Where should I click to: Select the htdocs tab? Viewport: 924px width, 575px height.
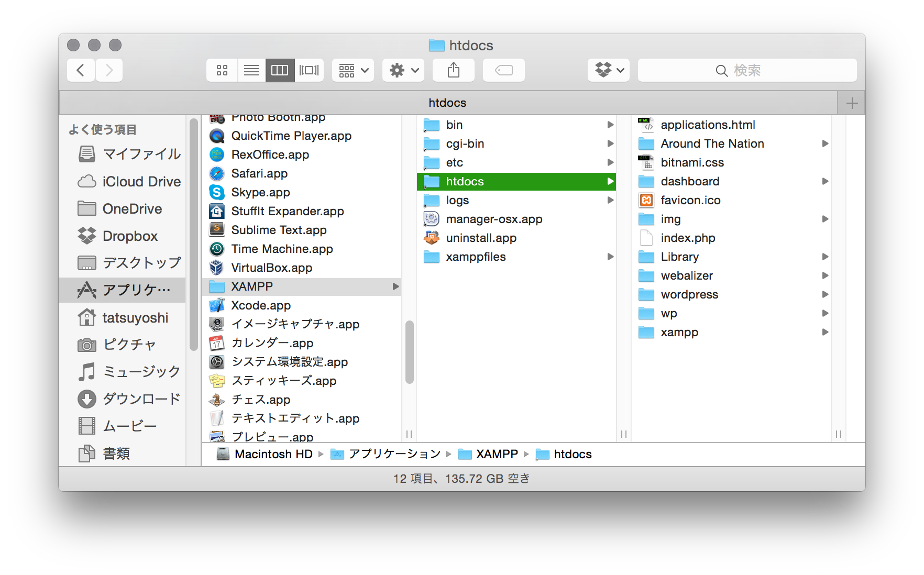[448, 103]
